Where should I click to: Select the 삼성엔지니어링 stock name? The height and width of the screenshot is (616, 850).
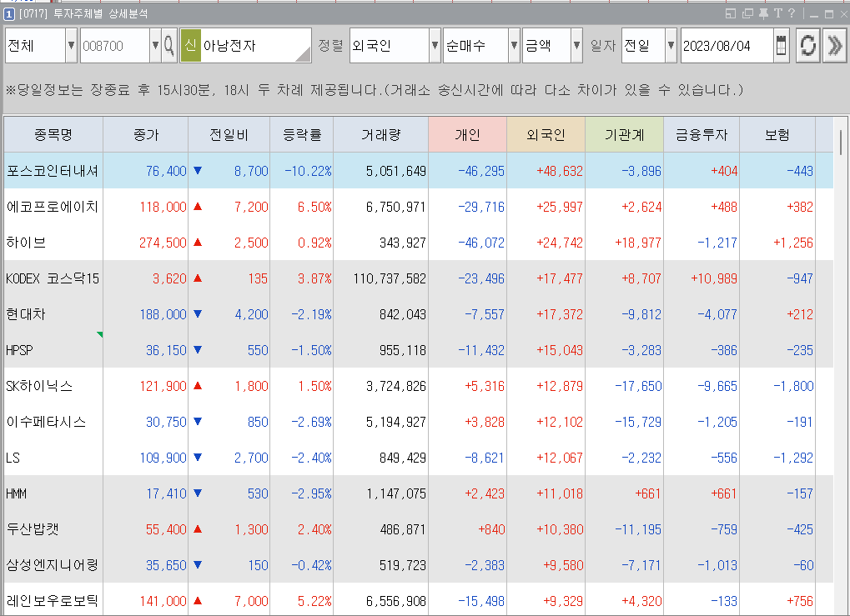pos(52,565)
